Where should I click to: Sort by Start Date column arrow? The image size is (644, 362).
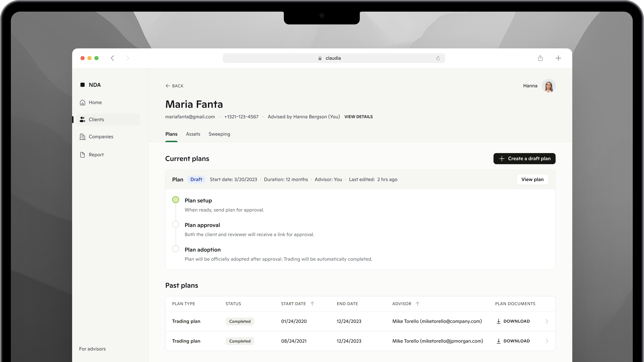coord(312,304)
